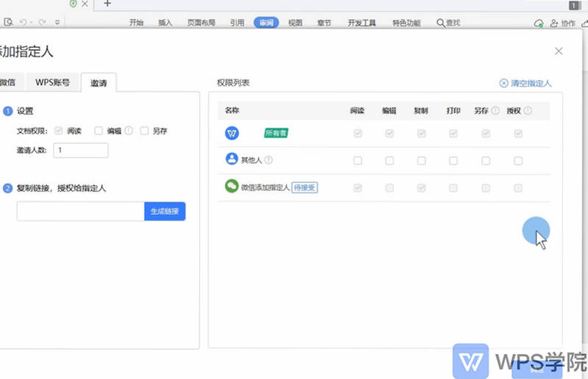Screen dimensions: 588x379
Task: Enable the 另存 document permission checkbox
Action: (144, 131)
